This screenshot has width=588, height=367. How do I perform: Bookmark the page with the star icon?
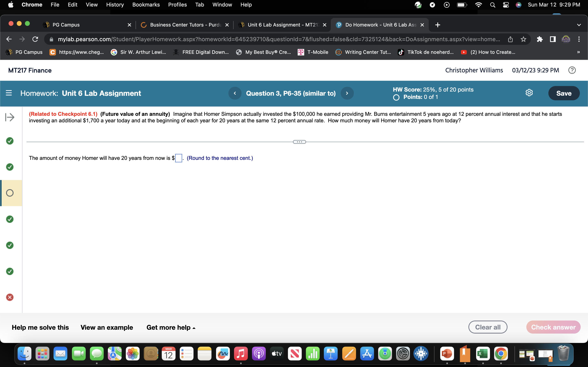tap(523, 39)
